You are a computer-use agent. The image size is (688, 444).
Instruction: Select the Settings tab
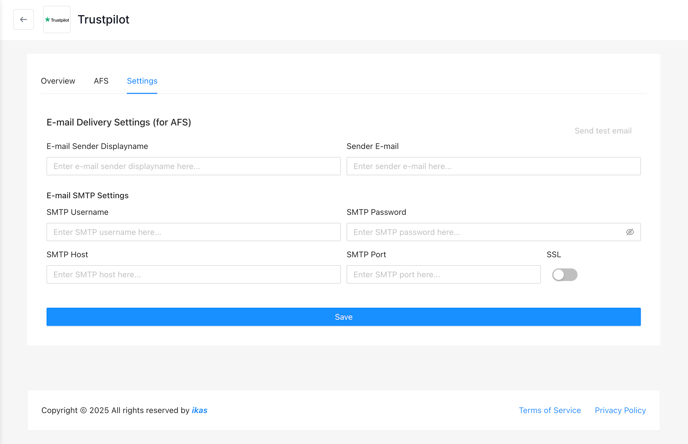coord(142,81)
